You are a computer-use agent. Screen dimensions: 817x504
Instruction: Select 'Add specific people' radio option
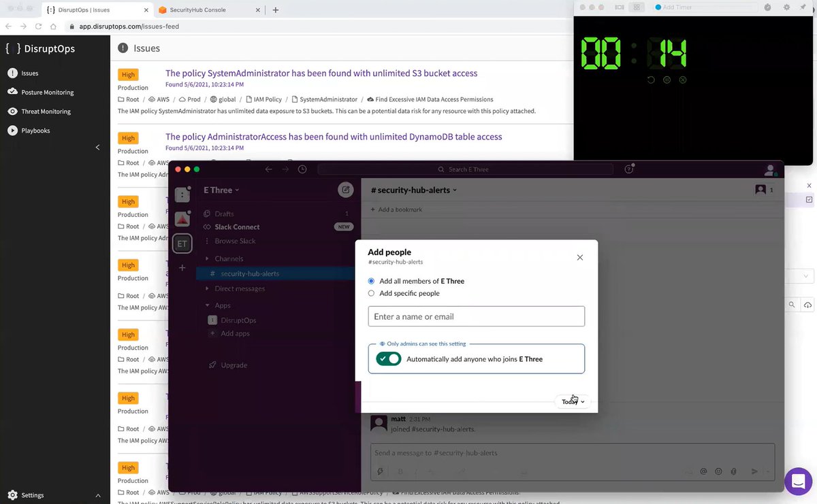pos(371,293)
